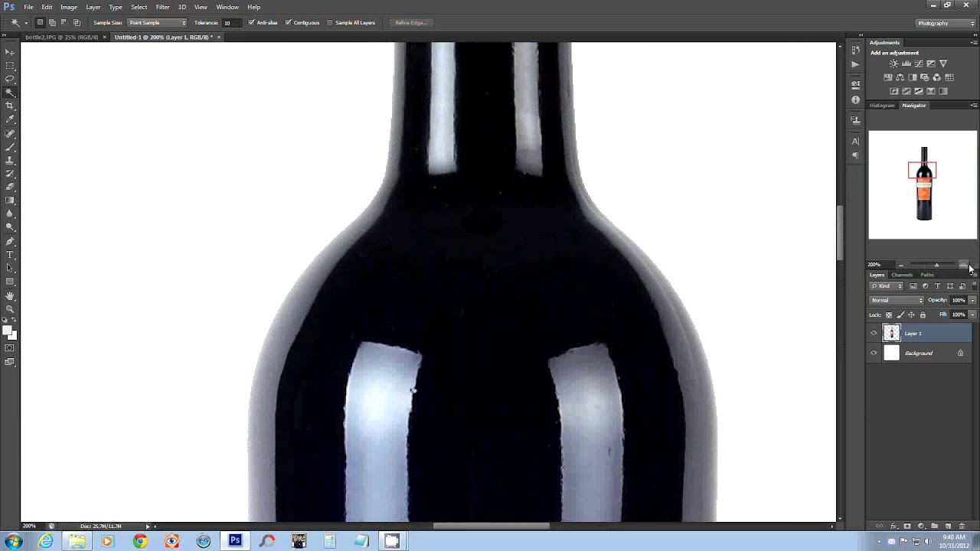Image resolution: width=980 pixels, height=551 pixels.
Task: Select the Gradient tool
Action: (x=10, y=201)
